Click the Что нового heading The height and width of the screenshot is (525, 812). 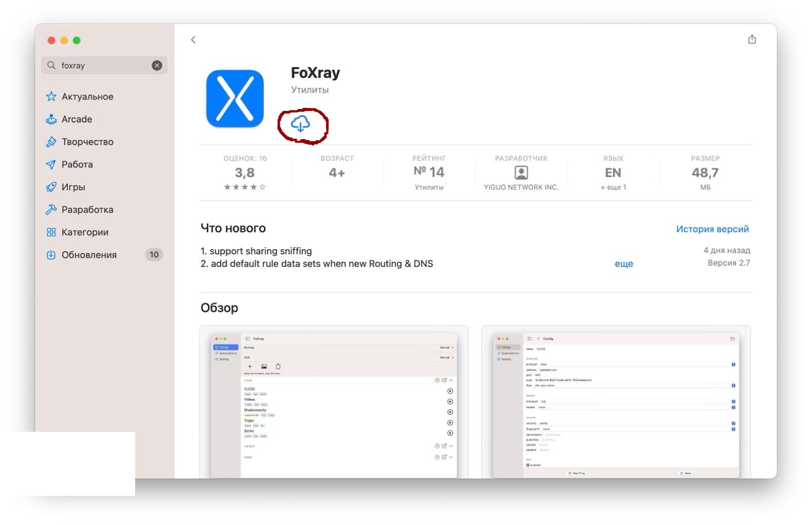click(233, 228)
